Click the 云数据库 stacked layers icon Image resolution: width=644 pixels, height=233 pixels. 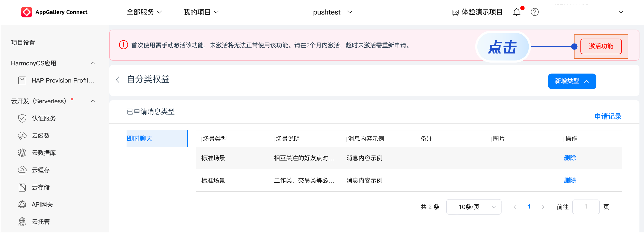22,153
